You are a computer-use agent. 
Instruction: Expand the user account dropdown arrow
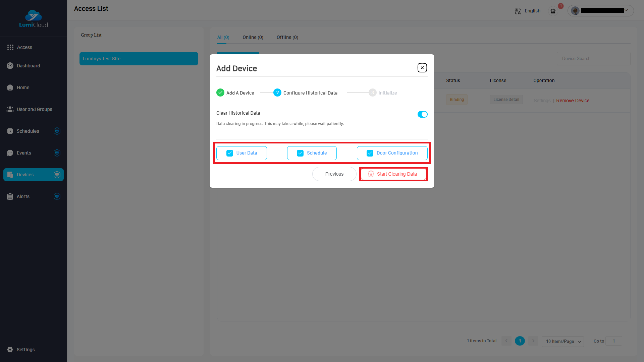click(626, 10)
